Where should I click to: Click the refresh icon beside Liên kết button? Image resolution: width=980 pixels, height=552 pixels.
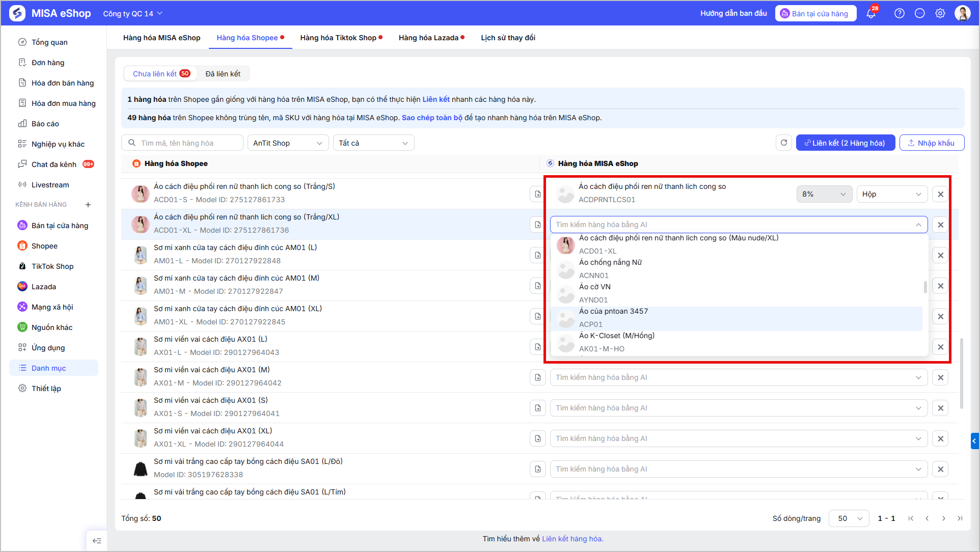coord(784,143)
